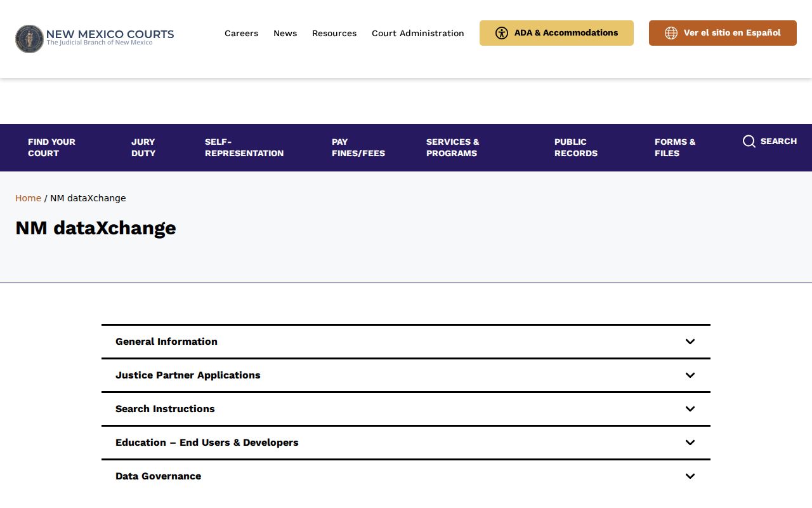Click the Justice Partner Applications title
Image resolution: width=812 pixels, height=508 pixels.
pyautogui.click(x=188, y=375)
